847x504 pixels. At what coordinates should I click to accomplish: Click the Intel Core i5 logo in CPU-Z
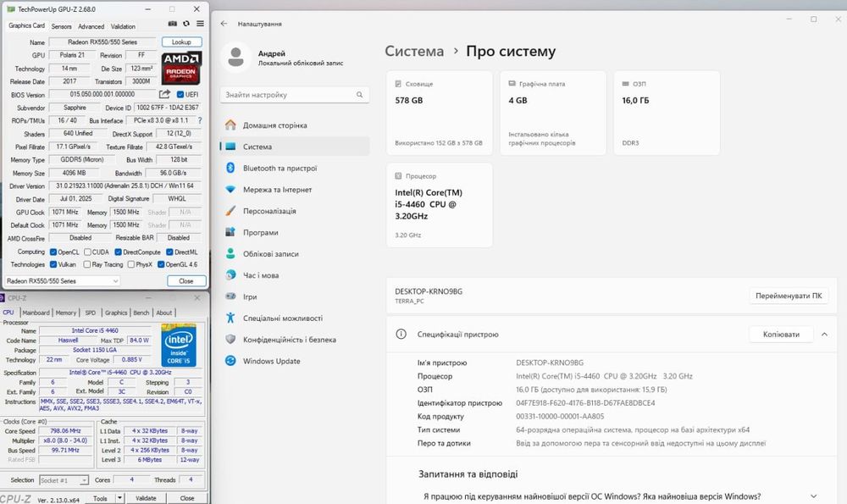[x=179, y=345]
